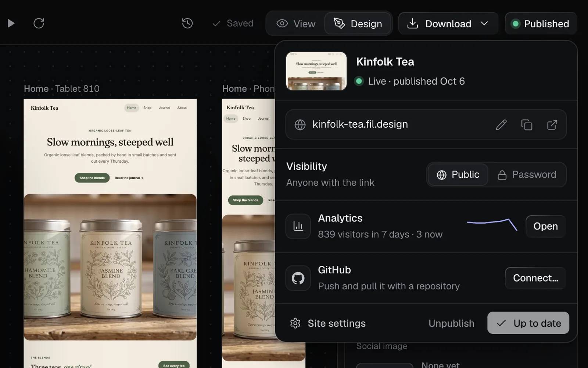Click the analytics visitors sparkline
Viewport: 588px width, 368px height.
(x=492, y=224)
